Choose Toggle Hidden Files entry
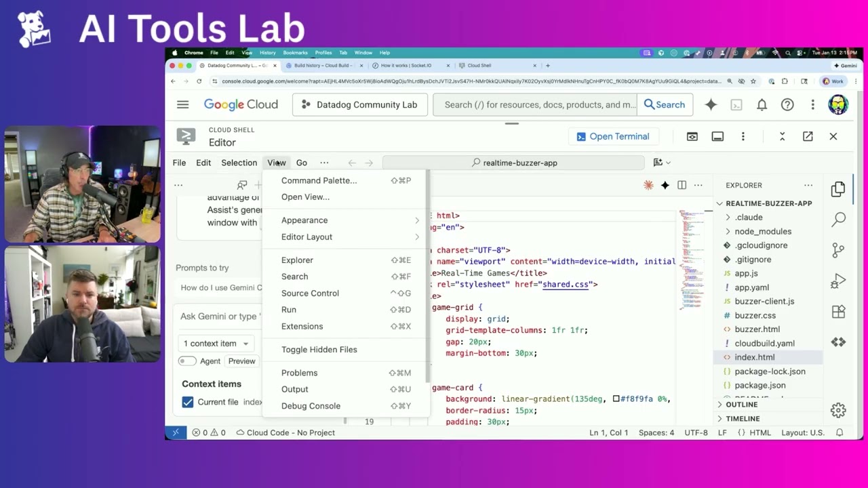The width and height of the screenshot is (868, 488). (347, 350)
